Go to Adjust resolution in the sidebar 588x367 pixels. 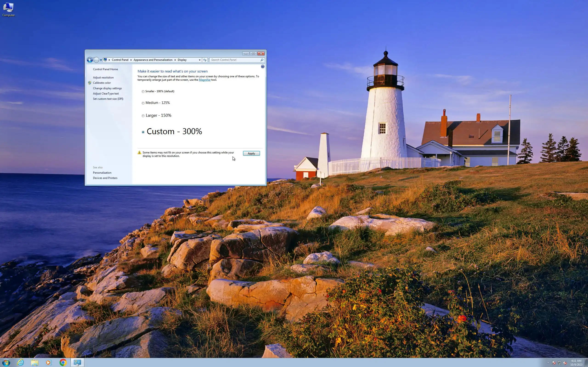(103, 78)
